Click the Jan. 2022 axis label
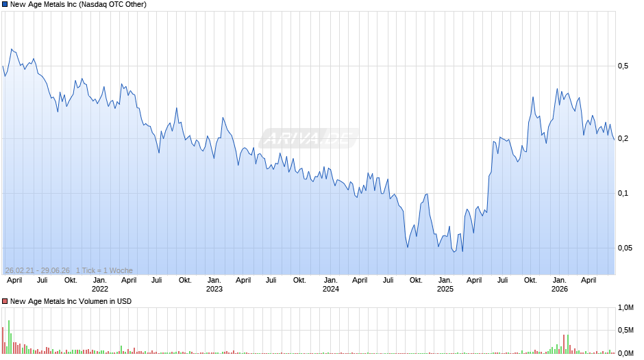The height and width of the screenshot is (360, 644). tap(100, 285)
